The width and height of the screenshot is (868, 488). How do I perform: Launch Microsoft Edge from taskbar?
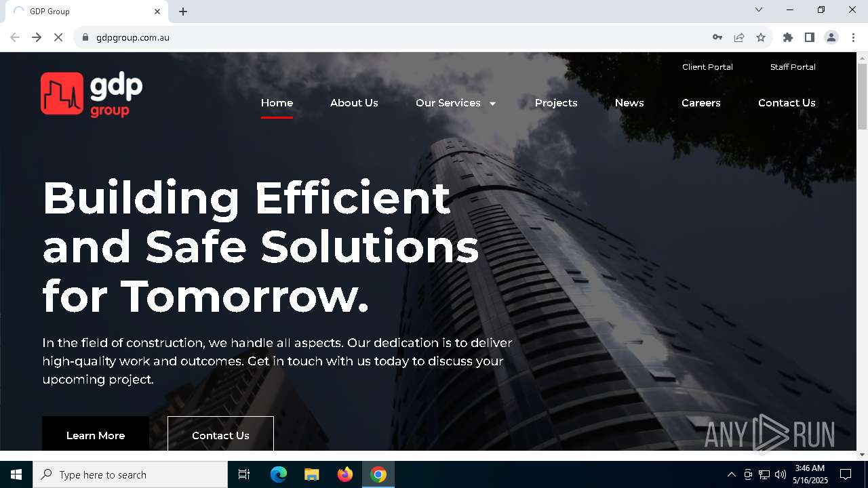click(x=279, y=474)
